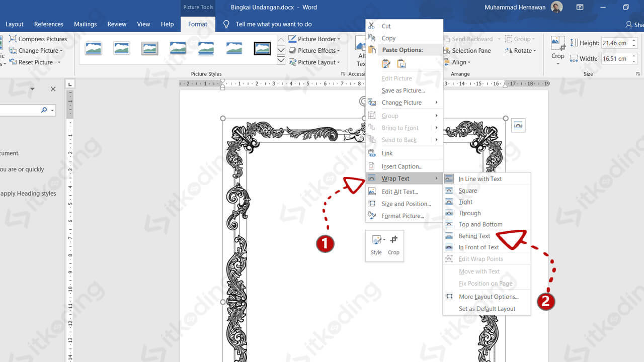Select Square text wrapping
Screen dimensions: 644x362
click(x=487, y=191)
